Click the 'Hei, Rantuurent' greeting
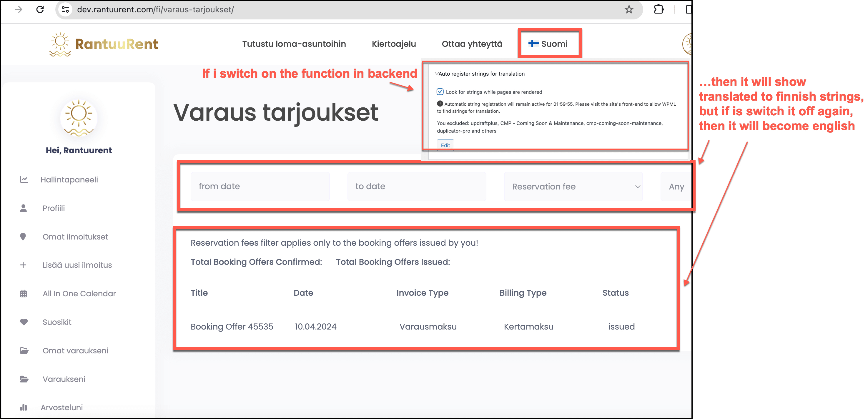 [x=79, y=150]
